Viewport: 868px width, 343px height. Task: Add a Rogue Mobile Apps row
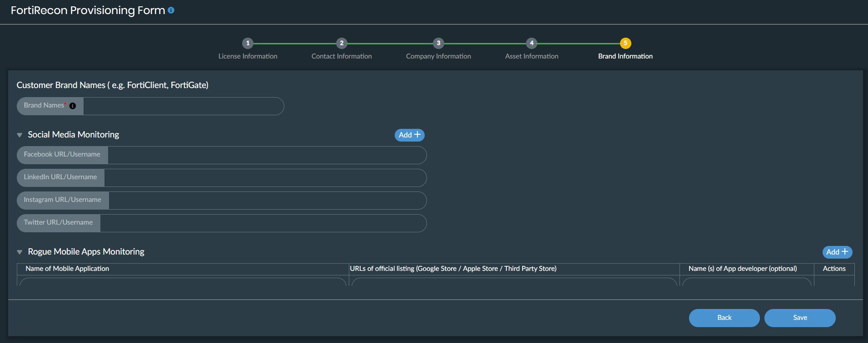837,252
